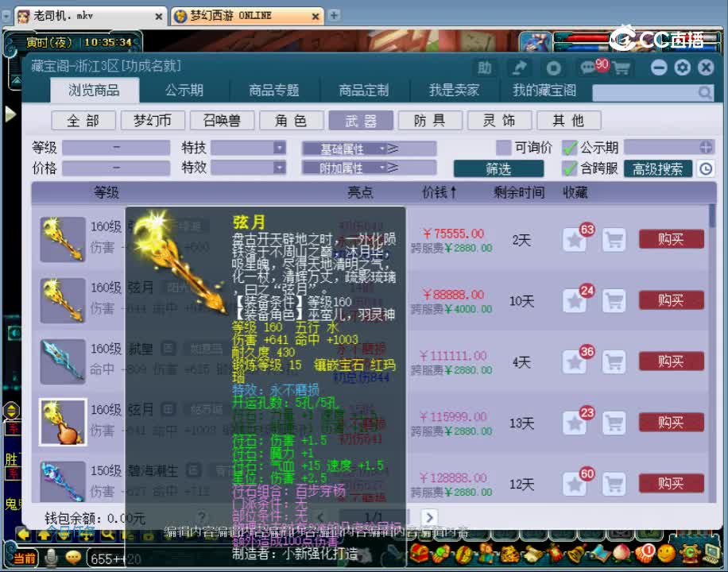Click the clock history icon beside 高级搜索
This screenshot has width=728, height=572.
tap(706, 168)
